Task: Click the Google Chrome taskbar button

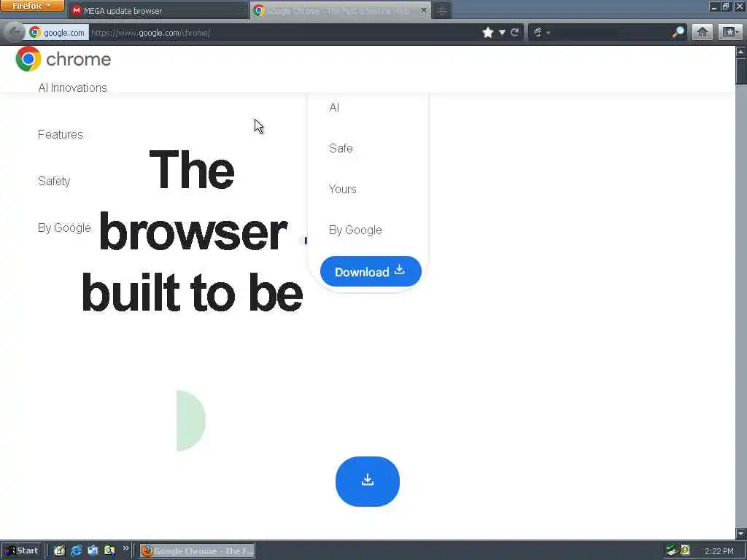Action: [x=197, y=551]
